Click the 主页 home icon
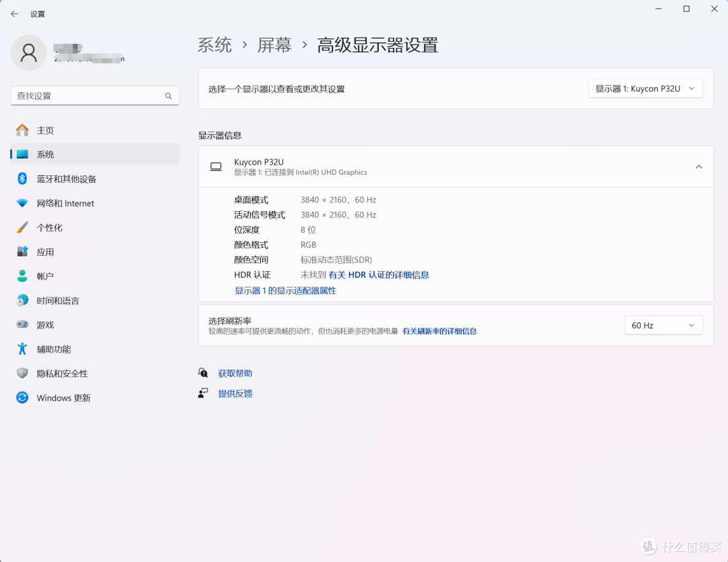Viewport: 728px width, 562px height. [x=22, y=130]
